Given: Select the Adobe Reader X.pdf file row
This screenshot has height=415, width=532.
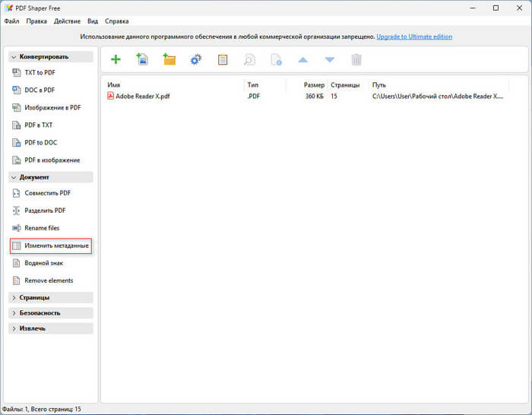Looking at the screenshot, I should click(x=143, y=97).
